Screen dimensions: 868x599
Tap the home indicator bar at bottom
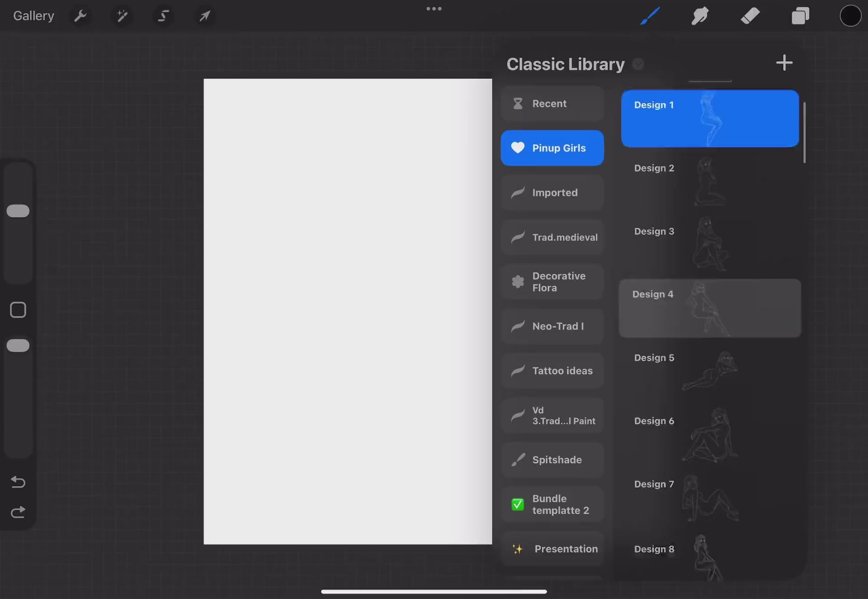point(434,591)
